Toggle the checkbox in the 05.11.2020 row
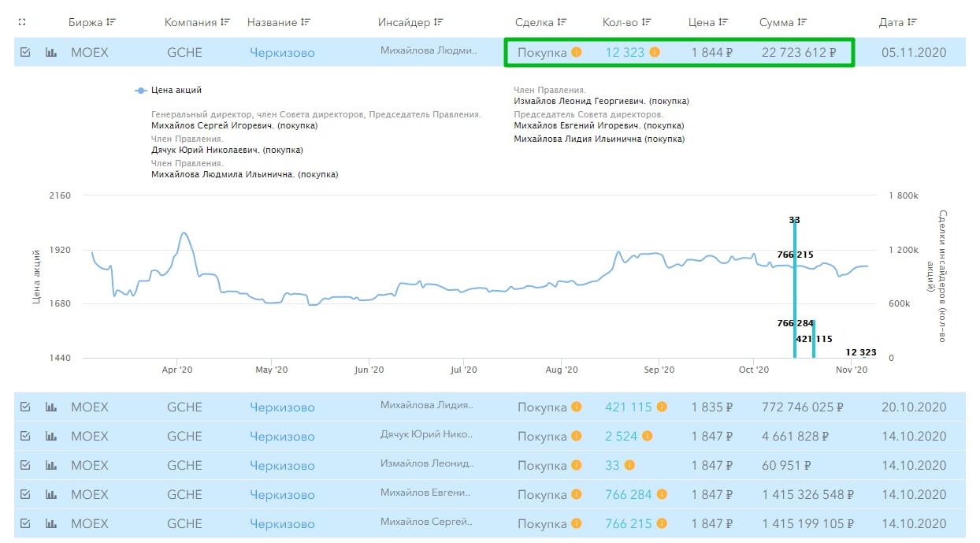The width and height of the screenshot is (980, 543). (25, 53)
